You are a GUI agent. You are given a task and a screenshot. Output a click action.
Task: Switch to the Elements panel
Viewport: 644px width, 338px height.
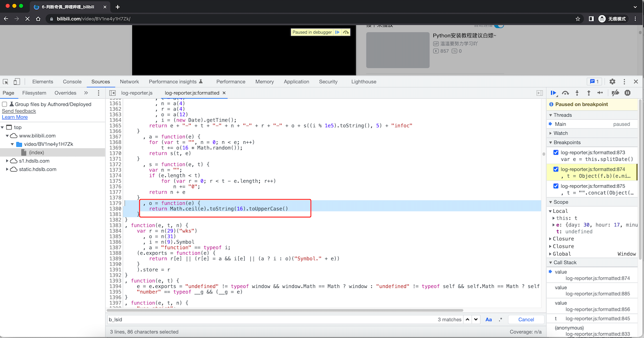(x=42, y=81)
